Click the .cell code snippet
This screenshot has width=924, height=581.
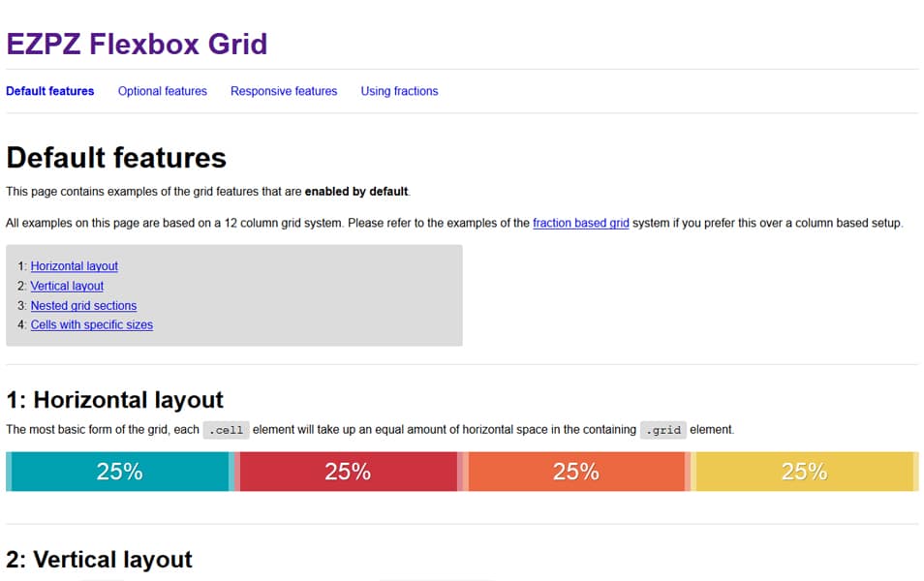pyautogui.click(x=227, y=430)
